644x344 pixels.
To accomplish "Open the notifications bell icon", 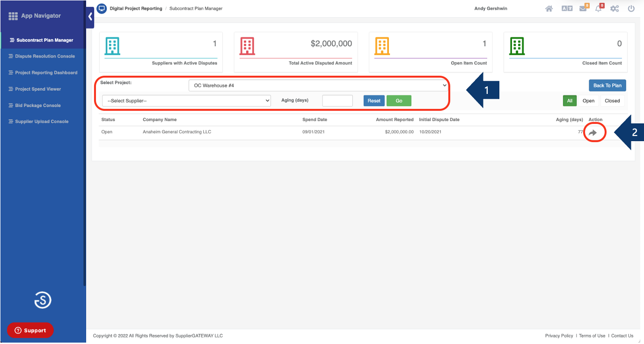I will (599, 8).
